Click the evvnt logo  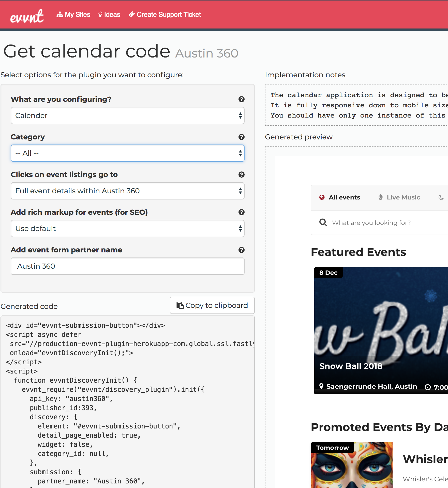point(27,16)
